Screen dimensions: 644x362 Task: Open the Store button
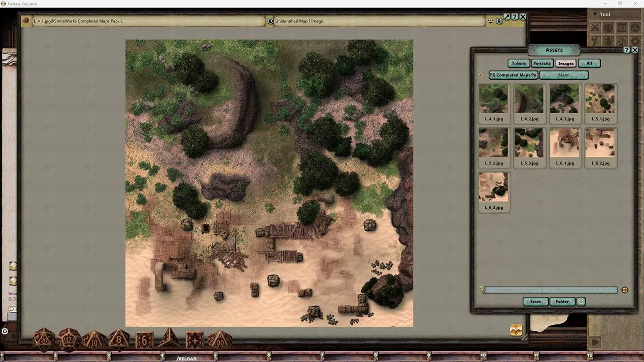535,302
